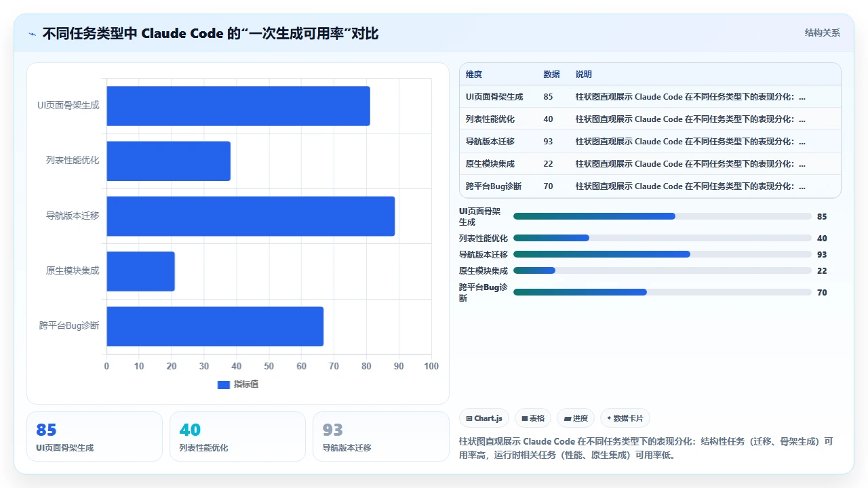The width and height of the screenshot is (868, 488).
Task: Click the 导航版本迁移 progress bar
Action: pos(663,254)
